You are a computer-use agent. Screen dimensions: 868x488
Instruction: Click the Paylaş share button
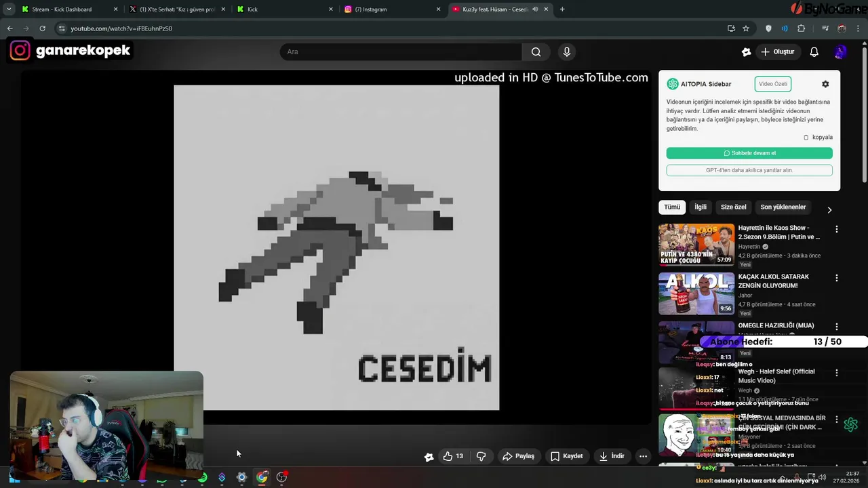[519, 456]
